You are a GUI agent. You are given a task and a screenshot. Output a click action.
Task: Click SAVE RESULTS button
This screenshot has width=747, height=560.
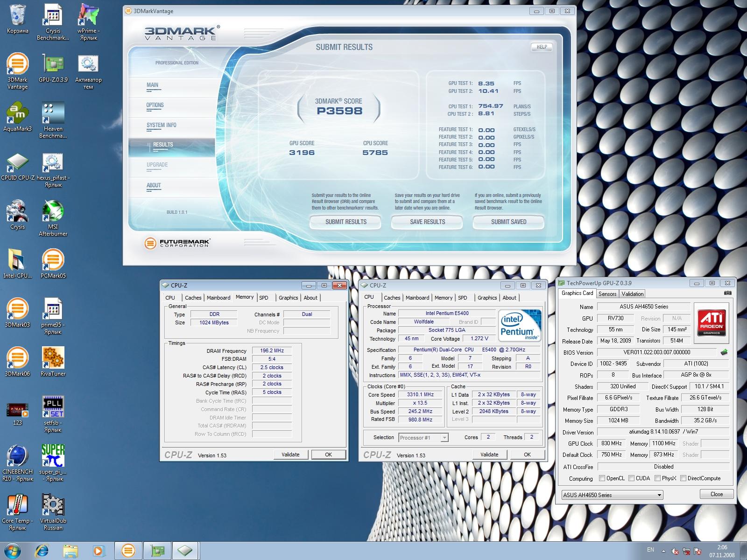click(x=427, y=222)
